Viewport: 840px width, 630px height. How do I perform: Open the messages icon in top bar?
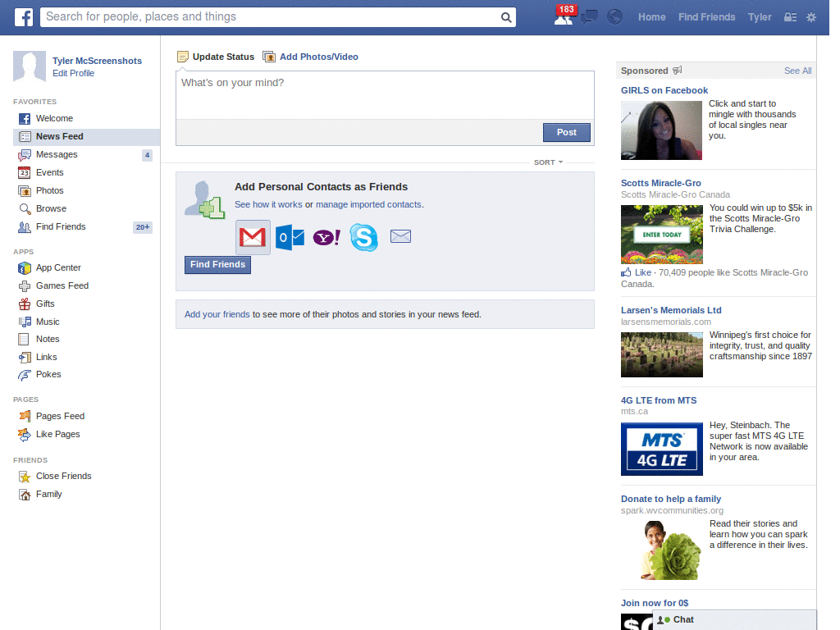coord(589,17)
